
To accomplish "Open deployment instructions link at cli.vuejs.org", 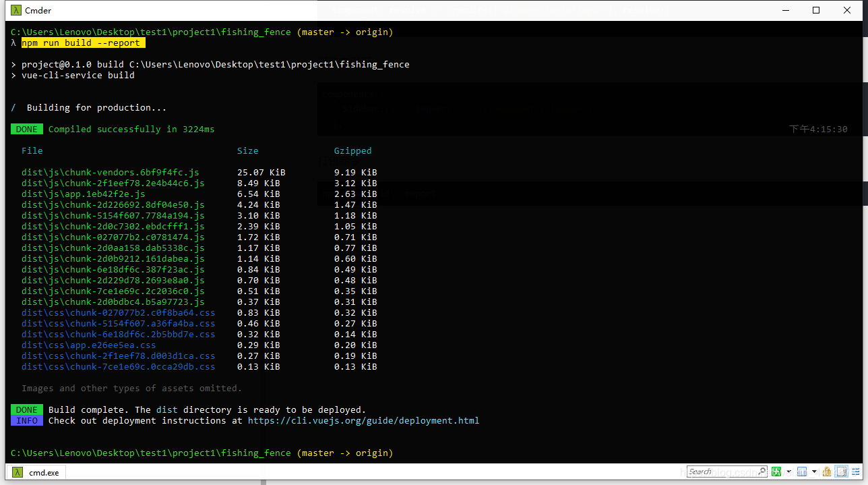I will click(364, 421).
